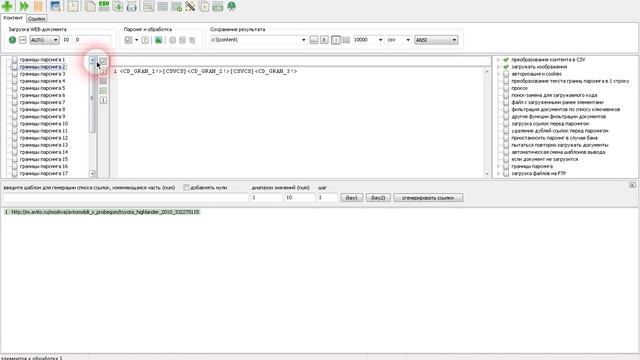This screenshot has height=360, width=640.
Task: Click the green download arrow toolbar icon
Action: click(118, 6)
